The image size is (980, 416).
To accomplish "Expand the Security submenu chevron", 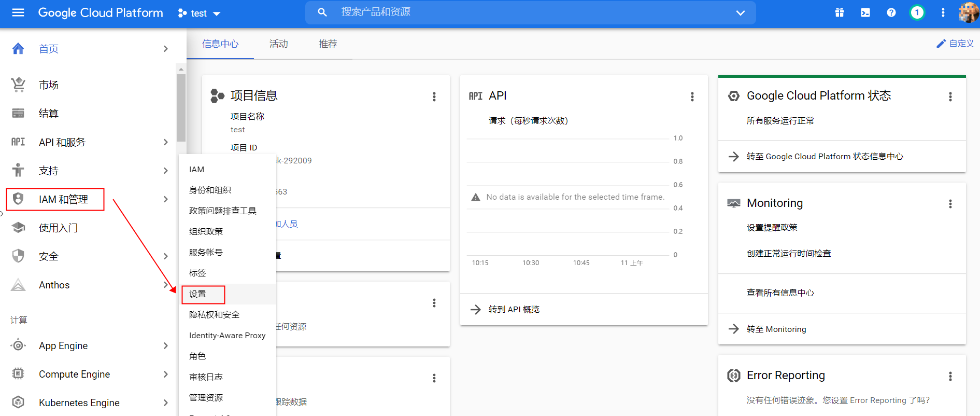I will [165, 256].
